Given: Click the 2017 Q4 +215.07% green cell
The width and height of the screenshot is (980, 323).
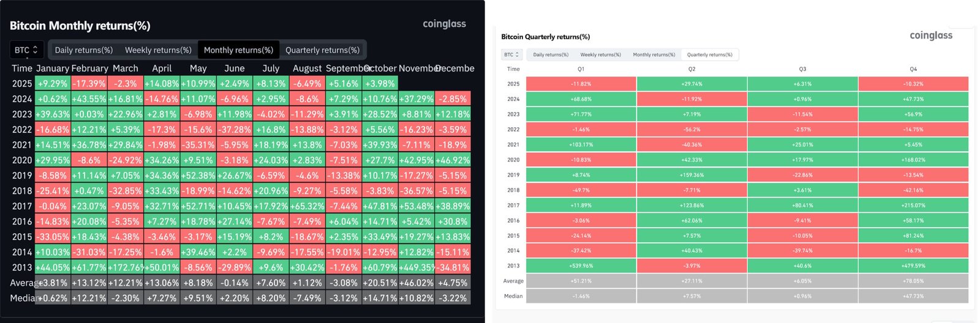Looking at the screenshot, I should [x=913, y=206].
